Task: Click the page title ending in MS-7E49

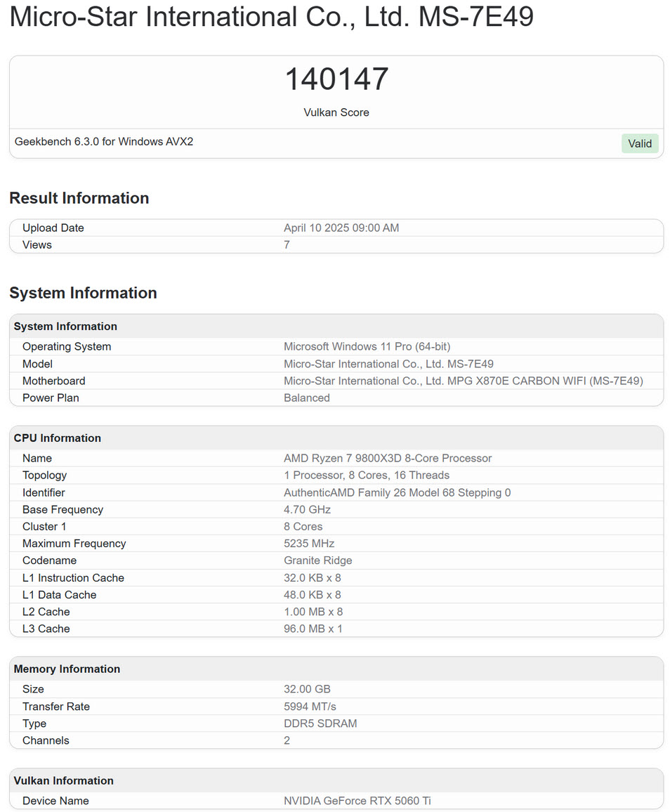Action: tap(271, 17)
